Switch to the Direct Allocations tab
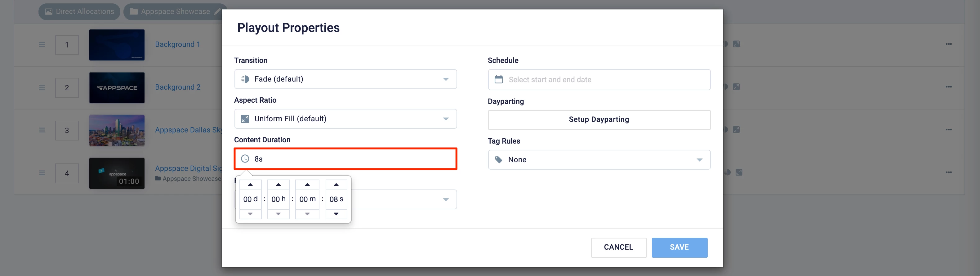This screenshot has height=276, width=980. (x=79, y=12)
